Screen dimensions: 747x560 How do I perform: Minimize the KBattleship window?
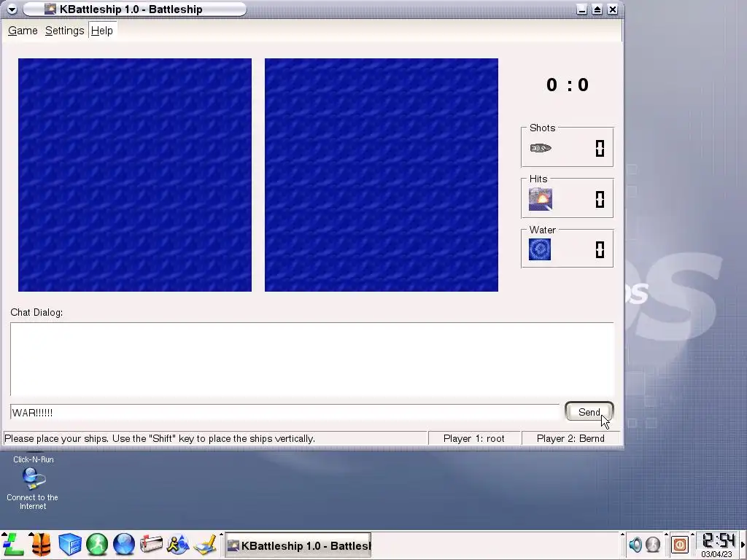point(581,9)
